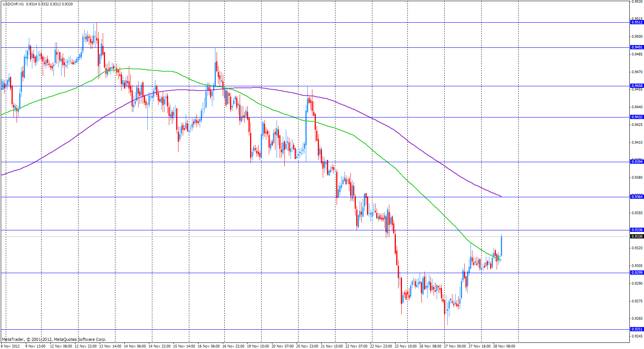
Task: Click the 22 Nov 07:00 time label
Action: [356, 346]
